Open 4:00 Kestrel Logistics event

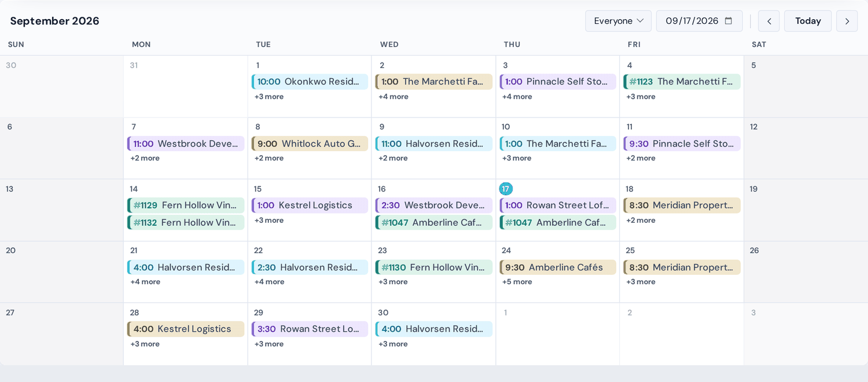(186, 329)
